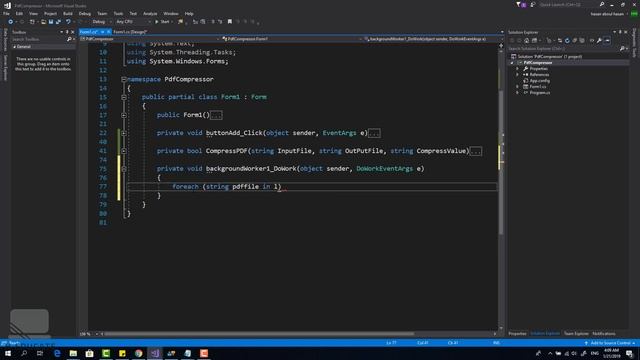Click the Undo toolbar icon
Screen dimensions: 640x360
click(x=68, y=22)
